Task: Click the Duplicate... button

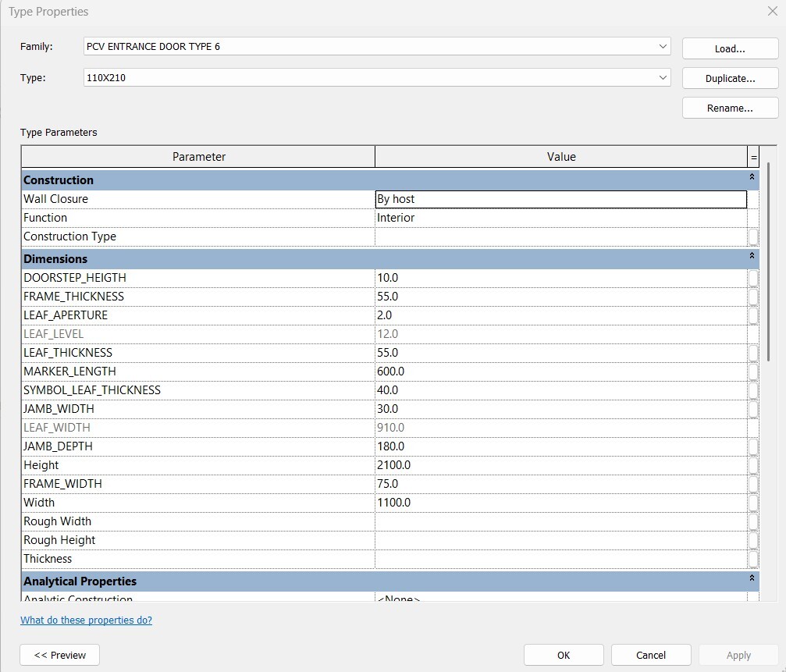Action: point(730,79)
